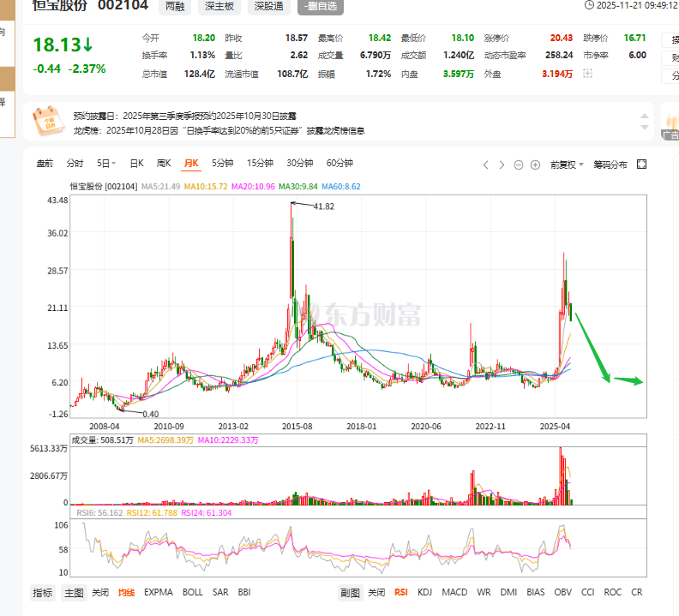Image resolution: width=679 pixels, height=616 pixels.
Task: Select the 周K chart tab
Action: pyautogui.click(x=164, y=163)
